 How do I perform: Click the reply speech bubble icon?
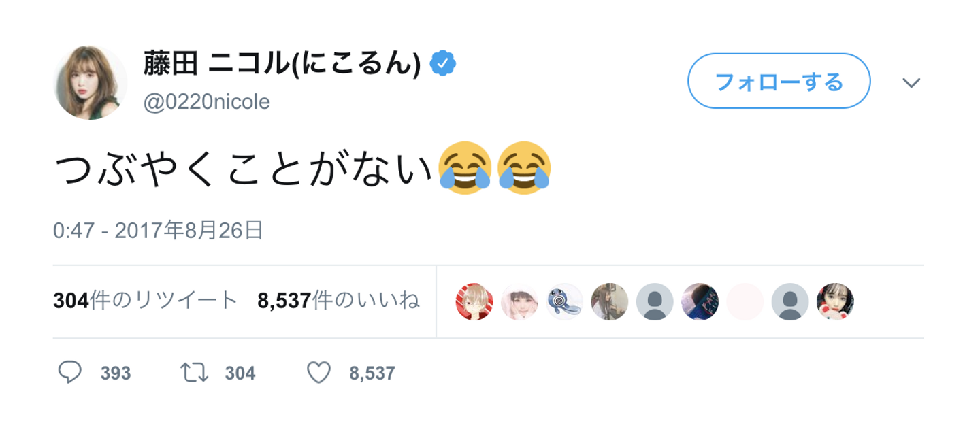(x=70, y=372)
